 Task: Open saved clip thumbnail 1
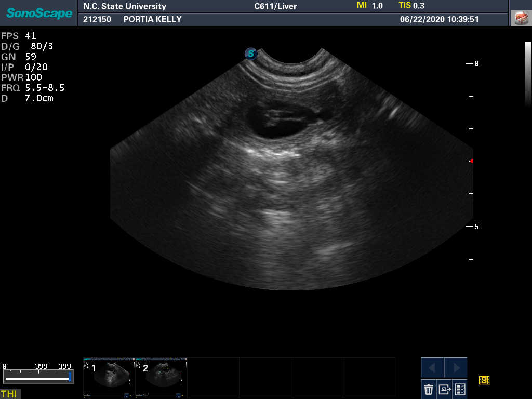pyautogui.click(x=109, y=377)
